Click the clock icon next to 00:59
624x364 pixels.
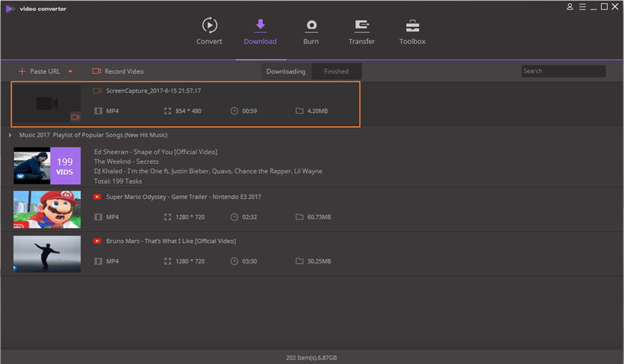(234, 111)
